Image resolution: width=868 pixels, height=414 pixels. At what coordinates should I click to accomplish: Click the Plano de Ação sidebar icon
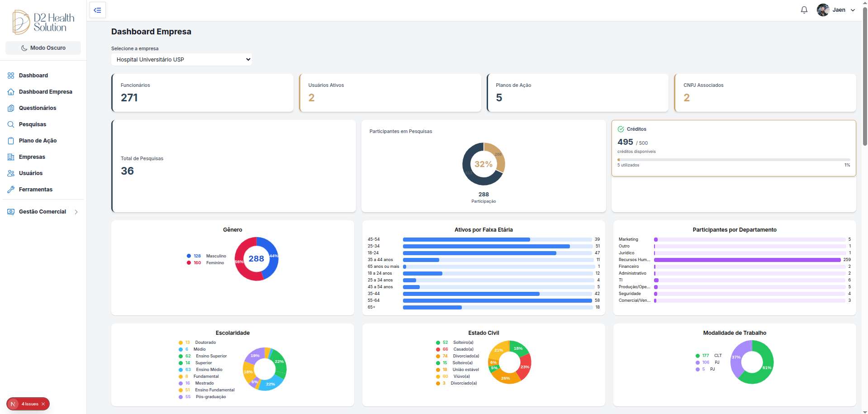(10, 140)
